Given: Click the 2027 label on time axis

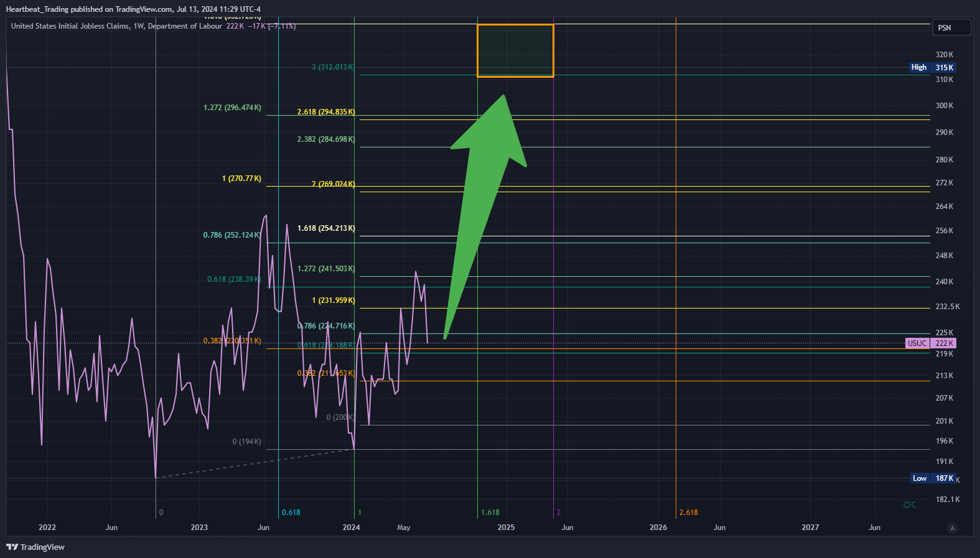Looking at the screenshot, I should pos(810,528).
